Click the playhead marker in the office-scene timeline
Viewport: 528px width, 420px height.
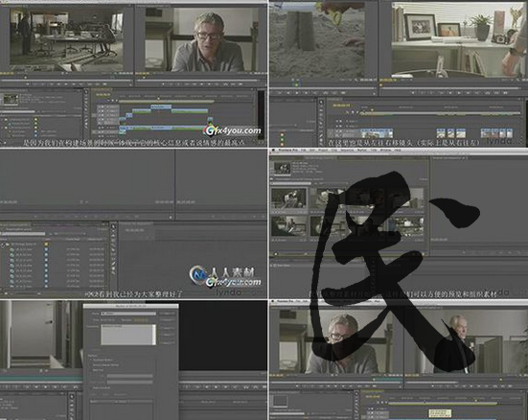coord(159,98)
